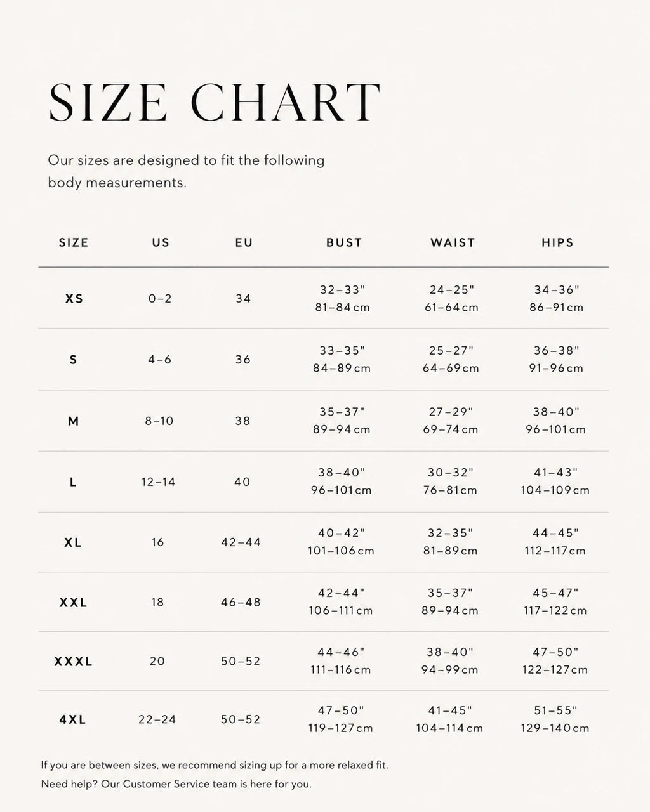Click the HIPS column header

(557, 242)
